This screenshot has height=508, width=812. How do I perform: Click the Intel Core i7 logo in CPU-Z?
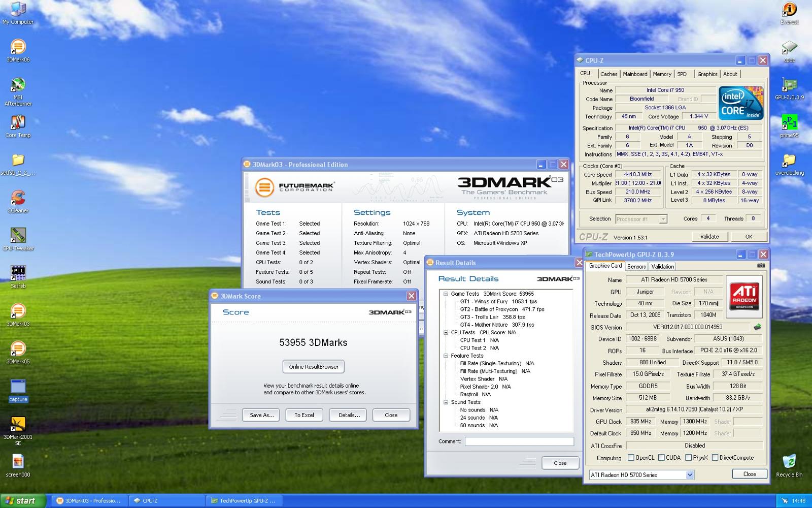(x=741, y=103)
